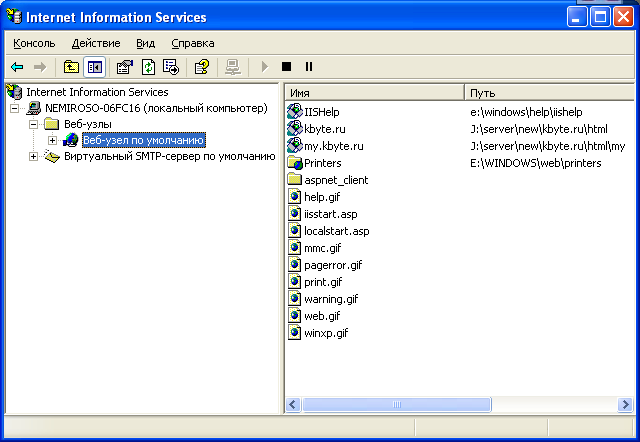The height and width of the screenshot is (442, 640).
Task: Pause the item with pause button
Action: point(309,66)
